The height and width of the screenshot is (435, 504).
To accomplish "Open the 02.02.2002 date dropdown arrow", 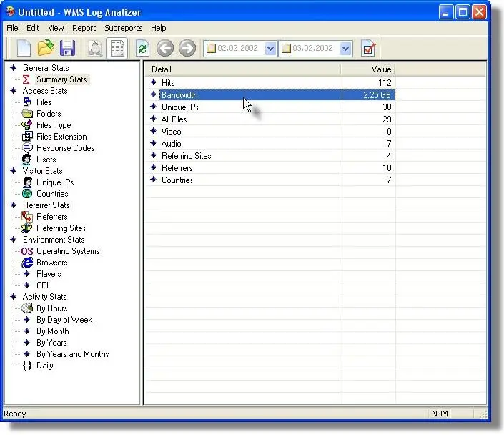I will point(271,49).
